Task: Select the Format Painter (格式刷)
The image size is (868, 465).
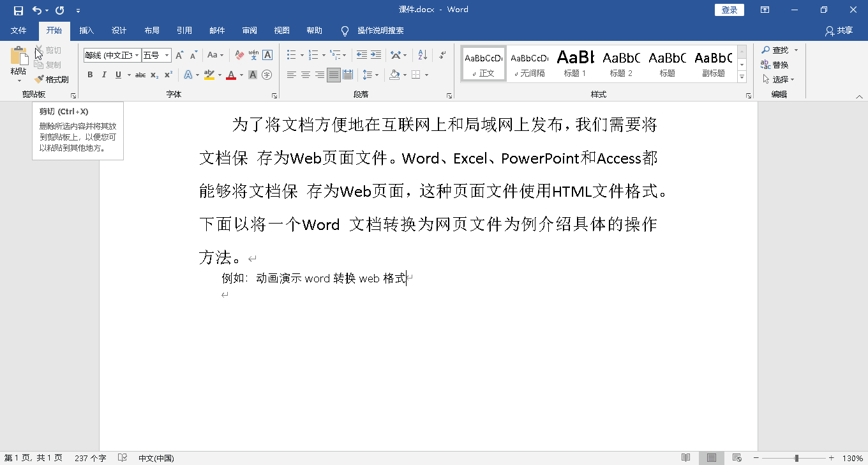Action: pos(51,80)
